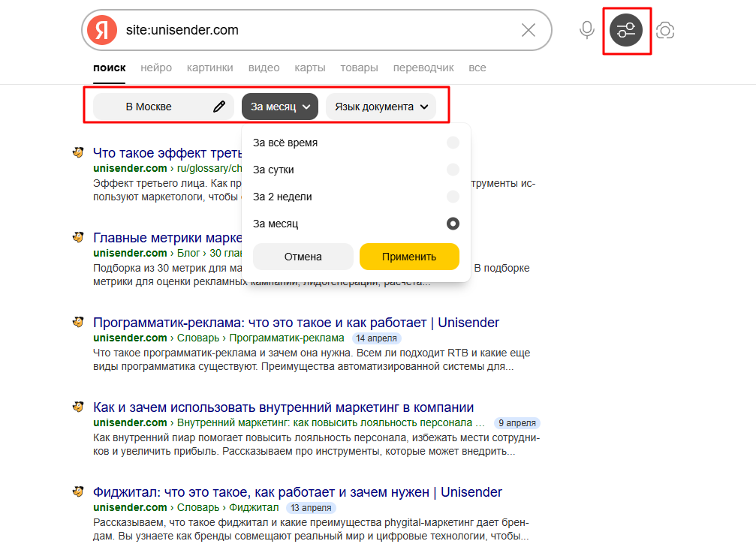
Task: Click favicon beside Фиджитал result
Action: click(x=78, y=491)
